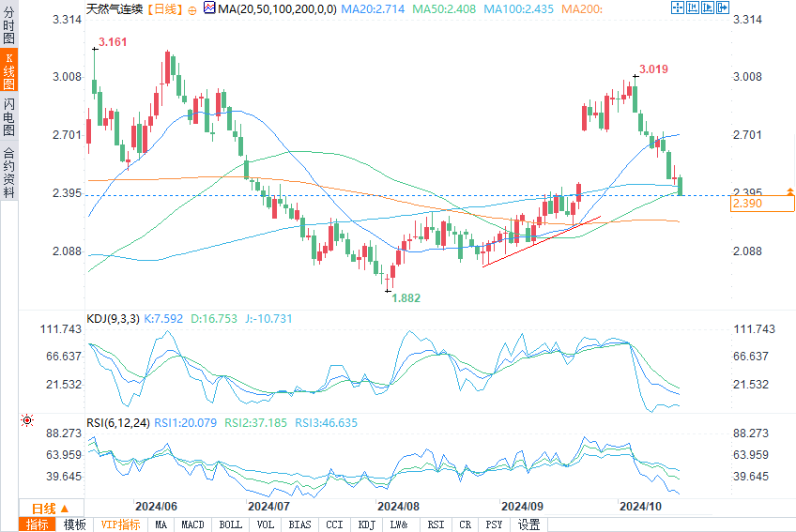Click the 天然气连续 chart title
The width and height of the screenshot is (796, 532).
[115, 9]
